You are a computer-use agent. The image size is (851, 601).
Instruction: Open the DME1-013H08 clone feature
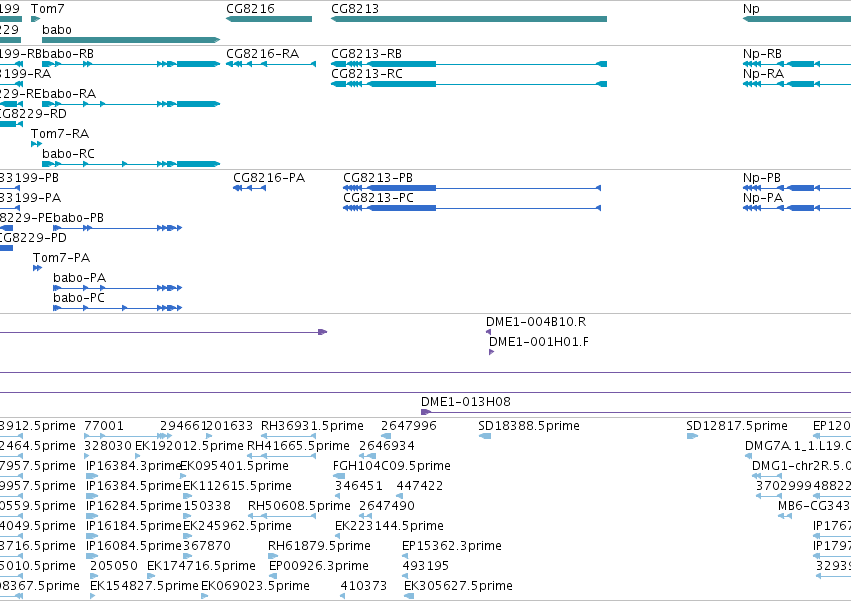pyautogui.click(x=636, y=412)
